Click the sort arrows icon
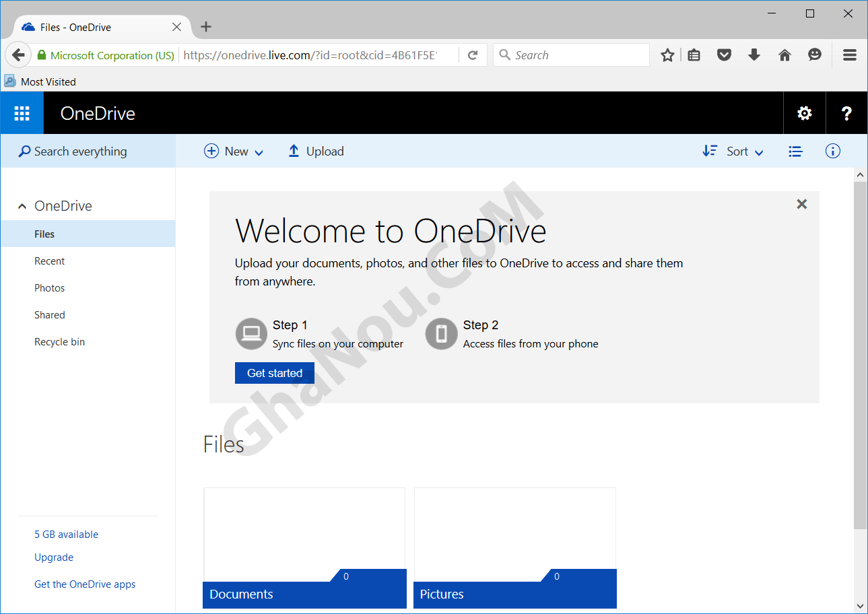 (x=710, y=151)
